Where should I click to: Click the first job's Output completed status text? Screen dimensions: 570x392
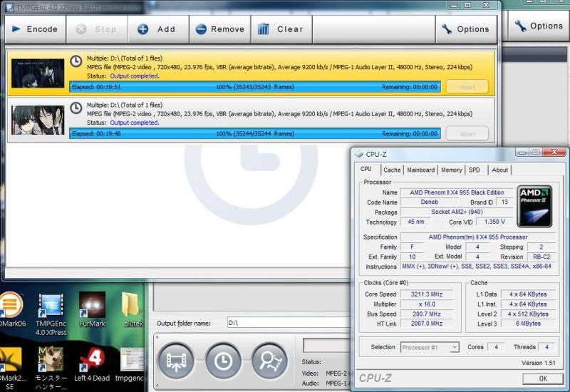[135, 76]
